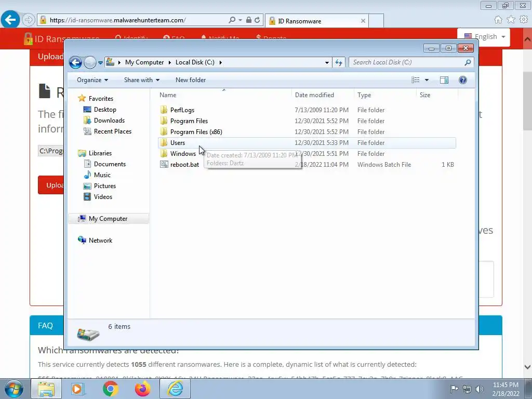Toggle the preview pane
This screenshot has height=399, width=532.
(444, 80)
